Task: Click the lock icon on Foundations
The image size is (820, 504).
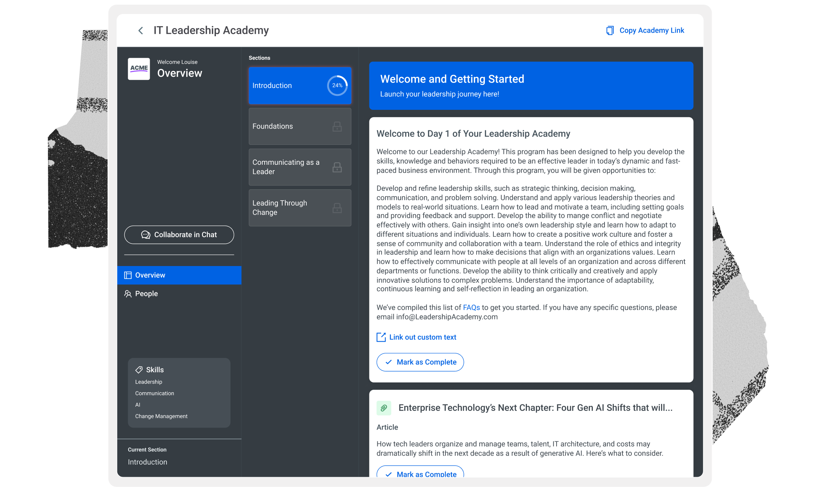Action: (x=337, y=127)
